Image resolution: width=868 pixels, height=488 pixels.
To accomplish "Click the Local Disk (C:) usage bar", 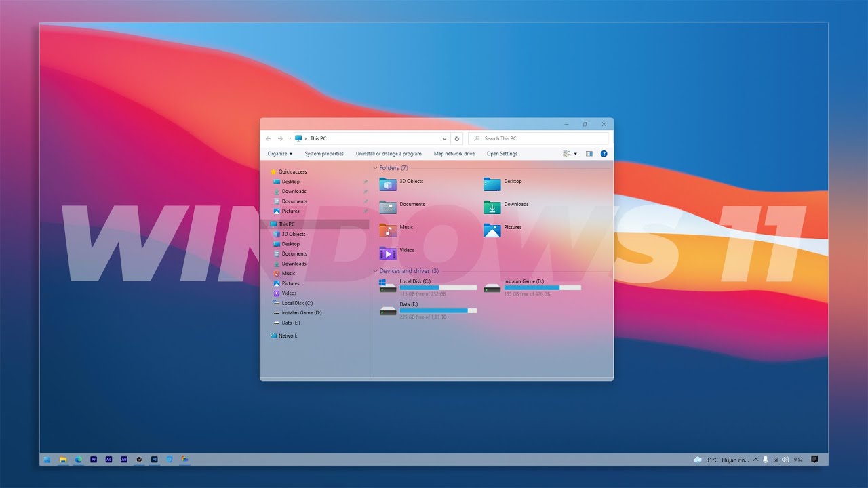I will click(438, 287).
